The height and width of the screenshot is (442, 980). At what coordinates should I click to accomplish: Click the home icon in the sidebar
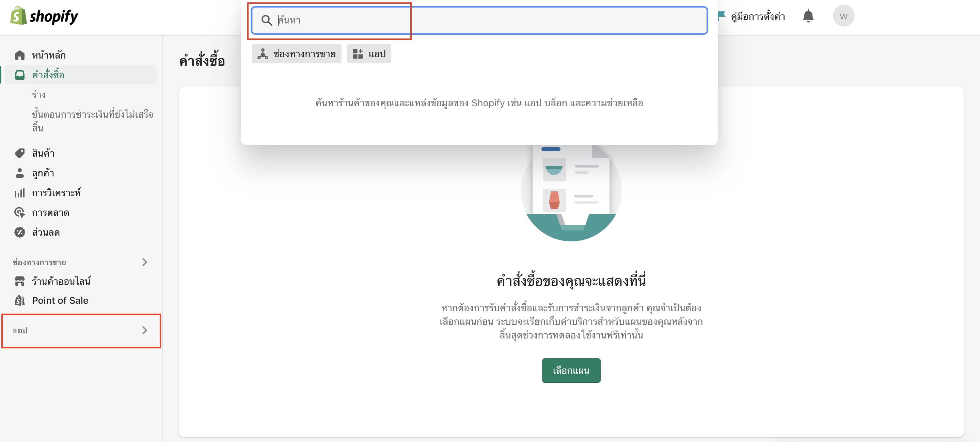point(19,55)
